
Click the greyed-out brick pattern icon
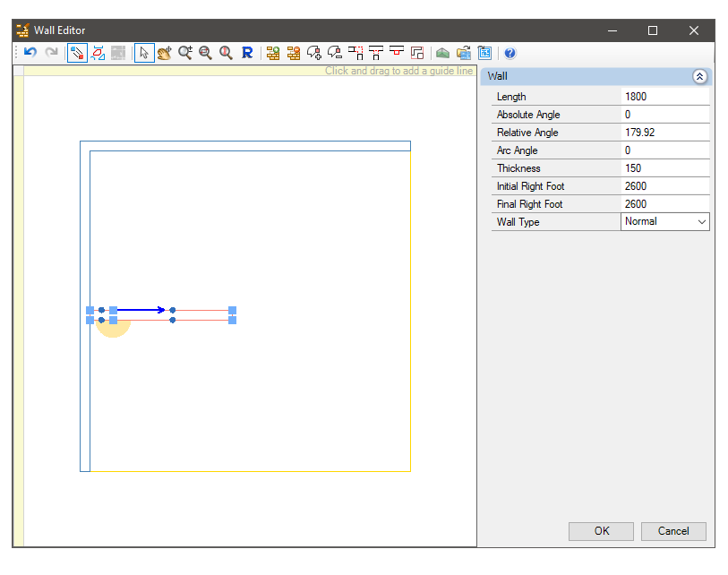[118, 53]
